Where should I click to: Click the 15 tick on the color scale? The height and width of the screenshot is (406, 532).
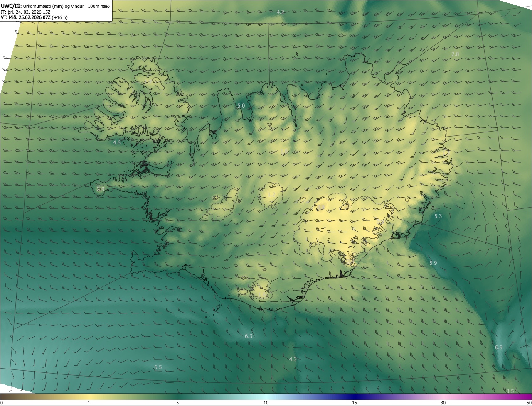355,403
